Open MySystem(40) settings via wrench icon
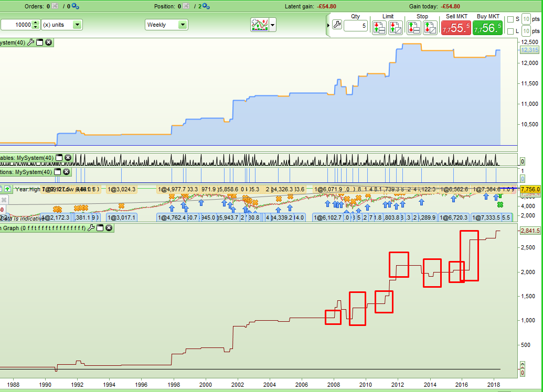The height and width of the screenshot is (392, 543). pyautogui.click(x=31, y=41)
